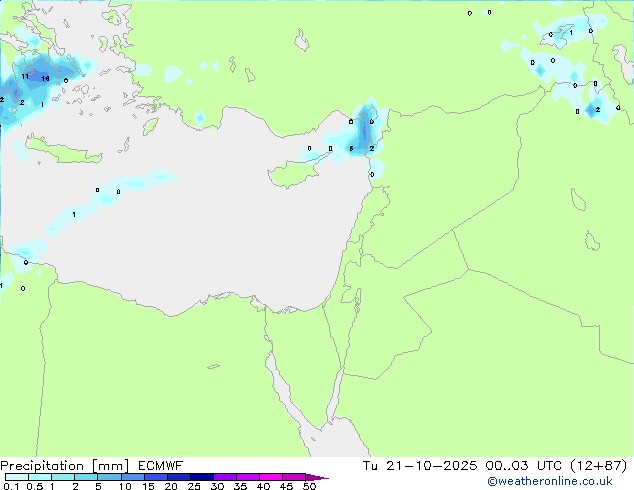Click the 40–45 mm magenta legend swatch
This screenshot has height=490, width=634.
271,477
